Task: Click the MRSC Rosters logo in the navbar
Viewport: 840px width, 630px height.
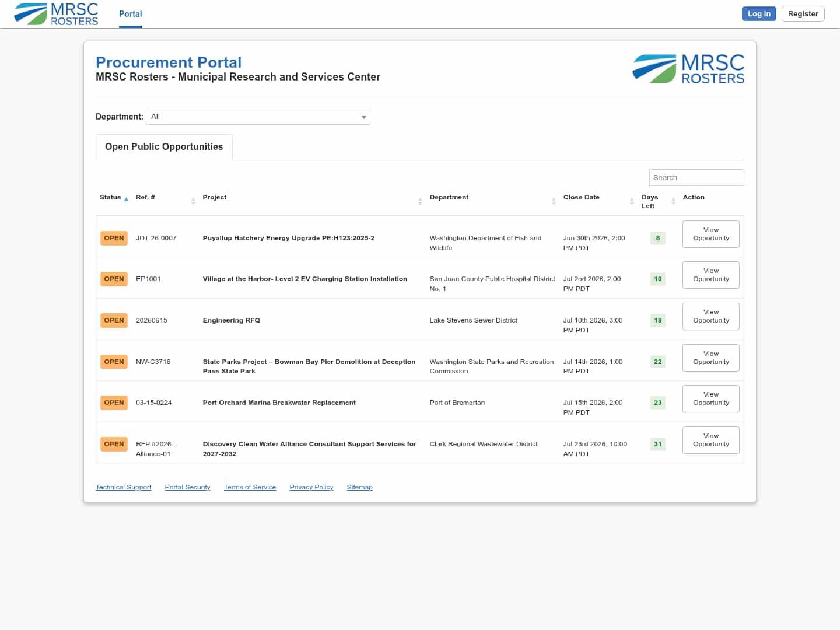Action: click(x=56, y=14)
